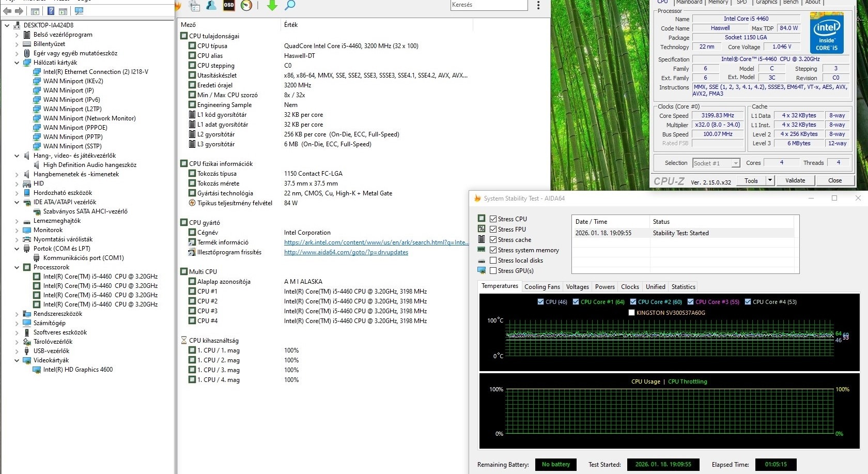Click the Device Manager forward arrow
Image resolution: width=868 pixels, height=474 pixels.
19,11
